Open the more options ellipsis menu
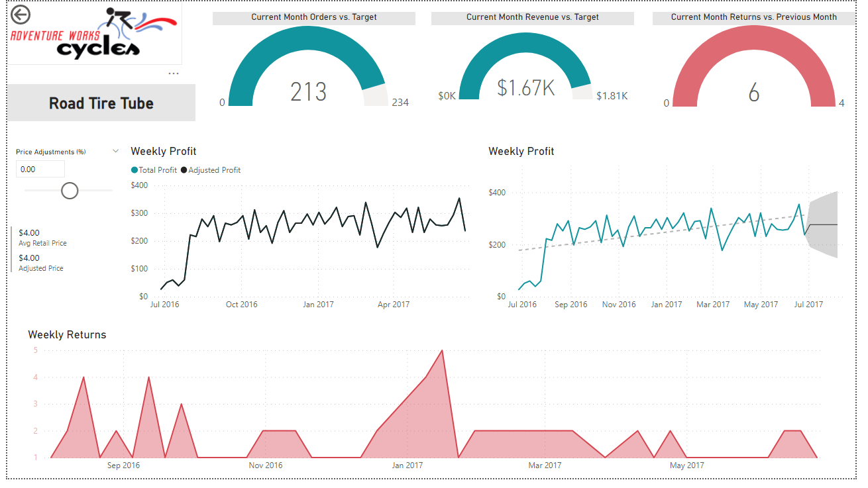Viewport: 868px width, 488px height. tap(174, 73)
